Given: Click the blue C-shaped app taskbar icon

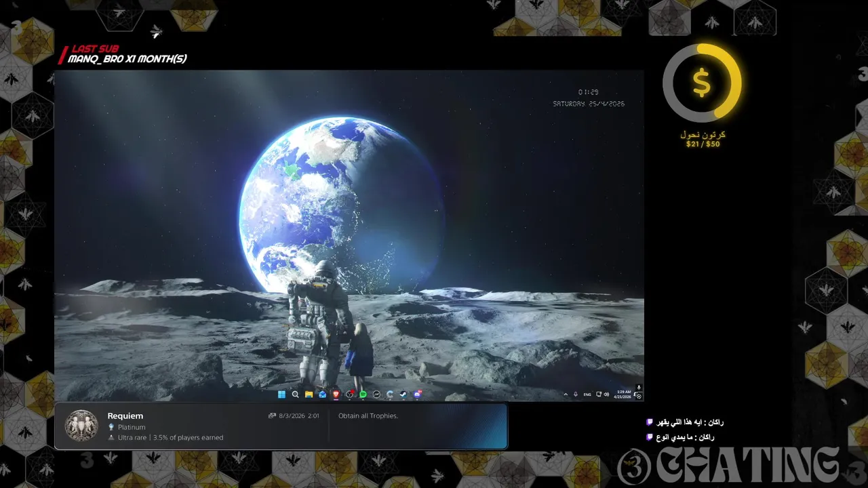Looking at the screenshot, I should tap(390, 394).
